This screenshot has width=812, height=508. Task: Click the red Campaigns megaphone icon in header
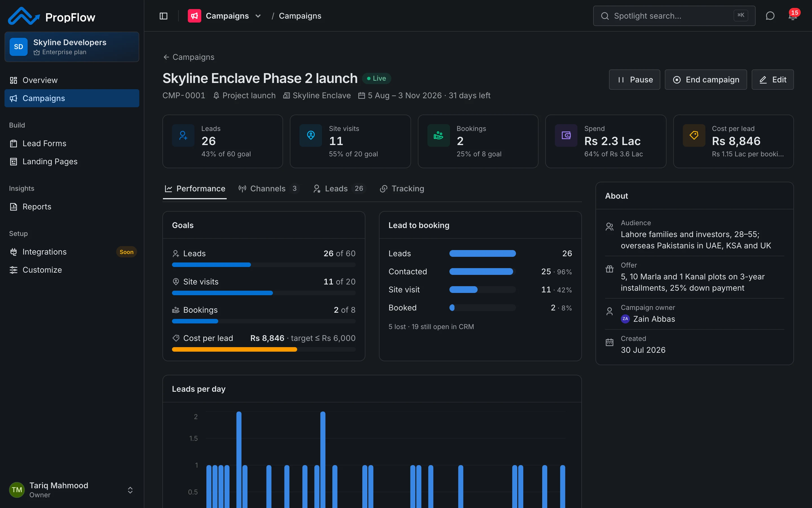tap(194, 16)
